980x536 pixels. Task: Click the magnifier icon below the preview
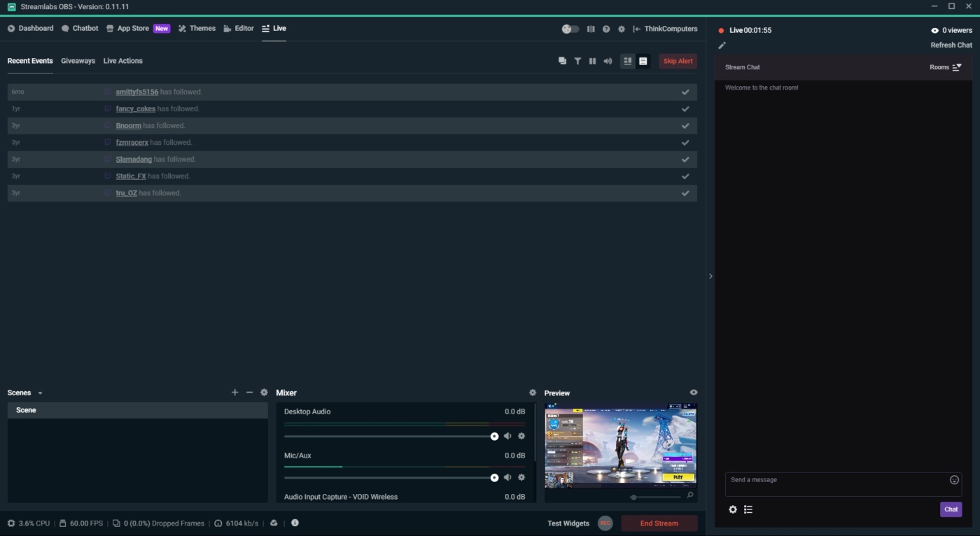tap(690, 495)
